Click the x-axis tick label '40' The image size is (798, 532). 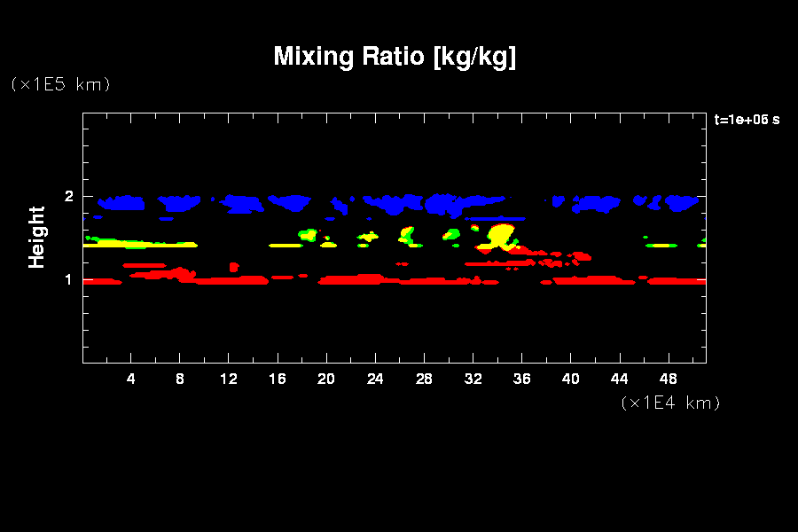tap(570, 379)
